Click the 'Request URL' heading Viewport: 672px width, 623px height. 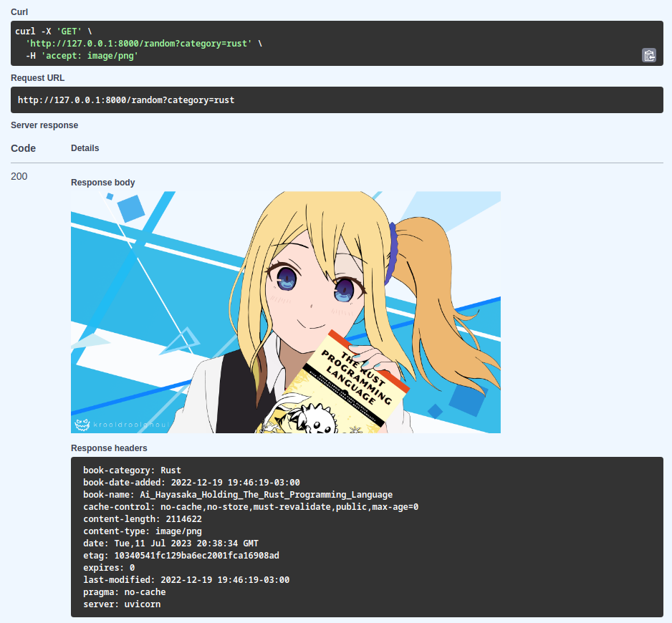(38, 78)
